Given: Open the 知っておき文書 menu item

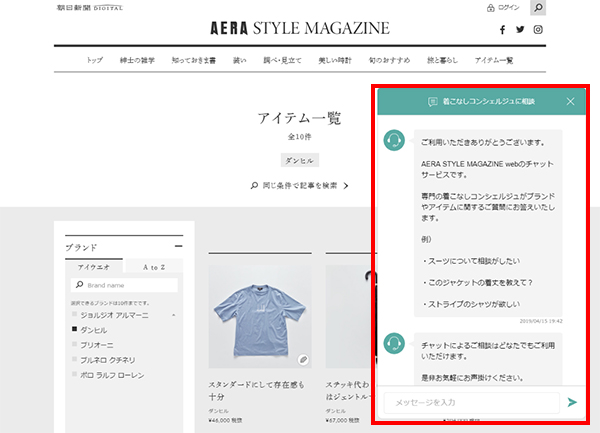Looking at the screenshot, I should pyautogui.click(x=194, y=60).
